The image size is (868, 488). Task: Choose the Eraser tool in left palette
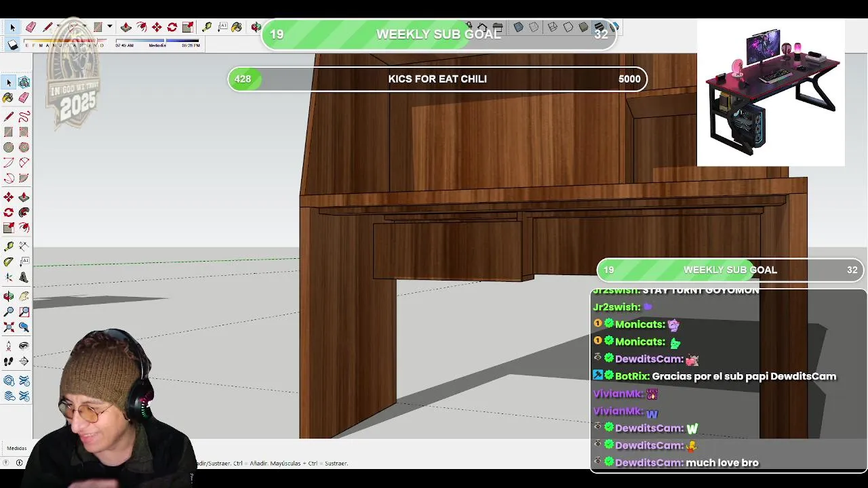(24, 98)
